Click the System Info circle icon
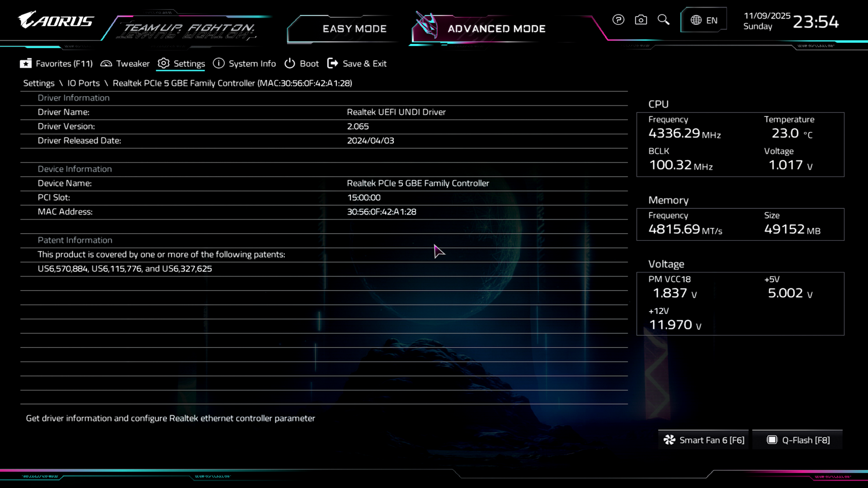The height and width of the screenshot is (488, 868). 218,63
